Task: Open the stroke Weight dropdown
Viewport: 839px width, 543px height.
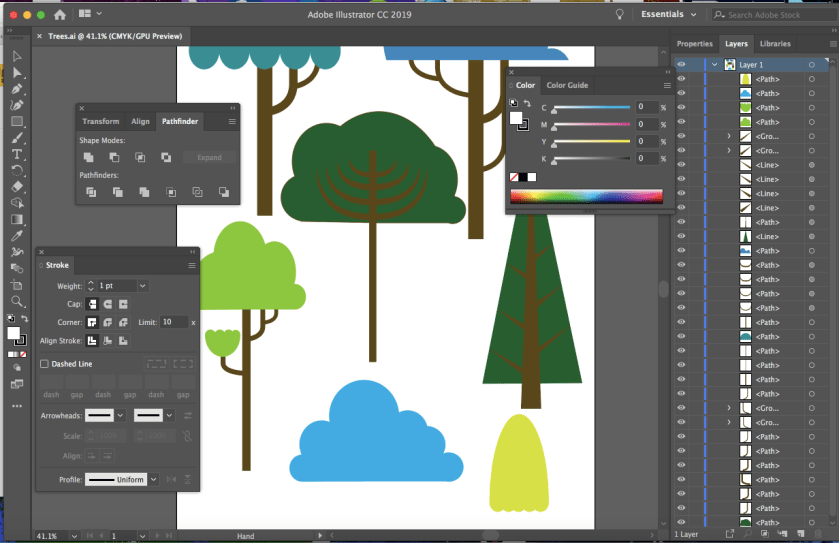Action: (x=142, y=286)
